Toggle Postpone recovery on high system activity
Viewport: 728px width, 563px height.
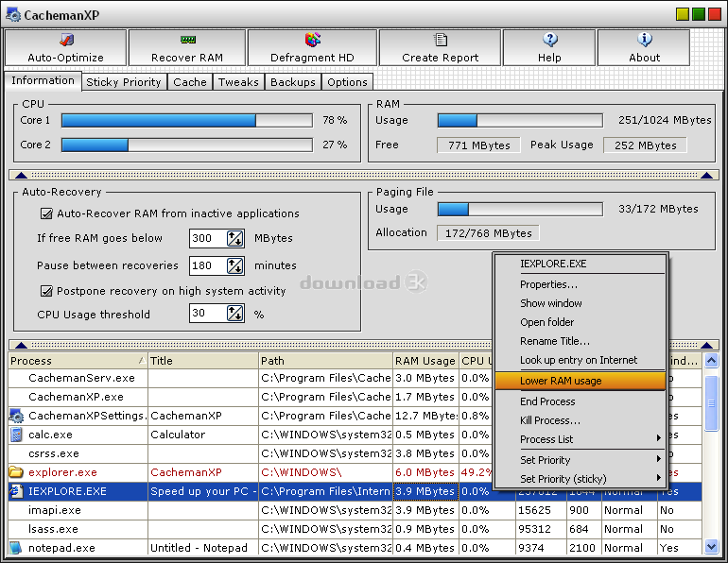tap(46, 291)
